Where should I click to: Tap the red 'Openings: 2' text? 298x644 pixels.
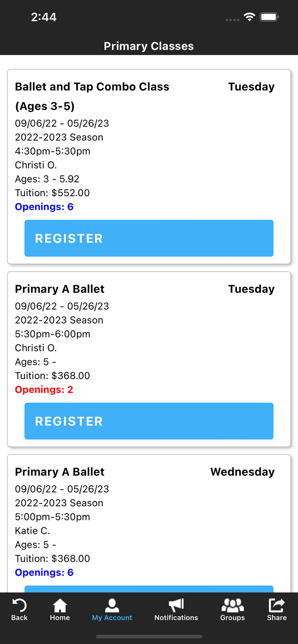[44, 390]
